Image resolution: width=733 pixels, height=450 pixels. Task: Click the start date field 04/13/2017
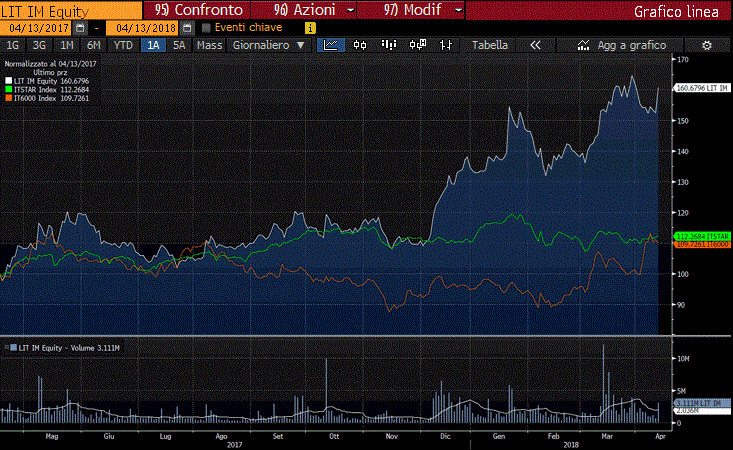tap(36, 28)
